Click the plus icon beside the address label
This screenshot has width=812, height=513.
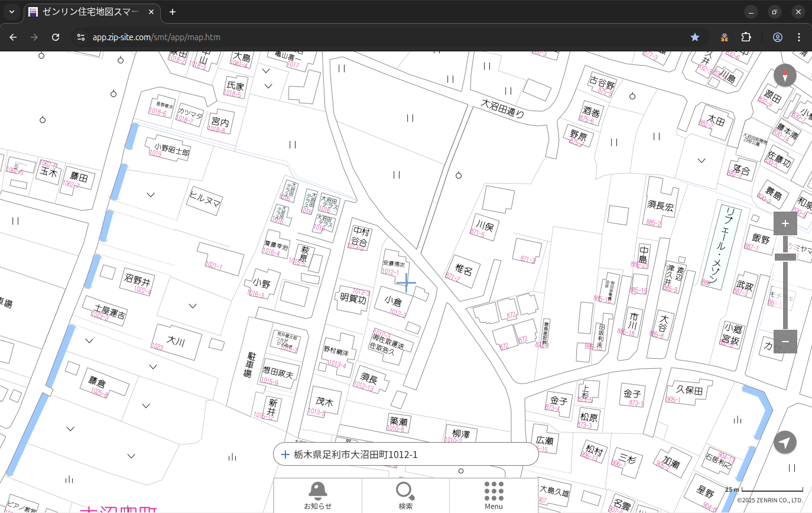coord(285,454)
